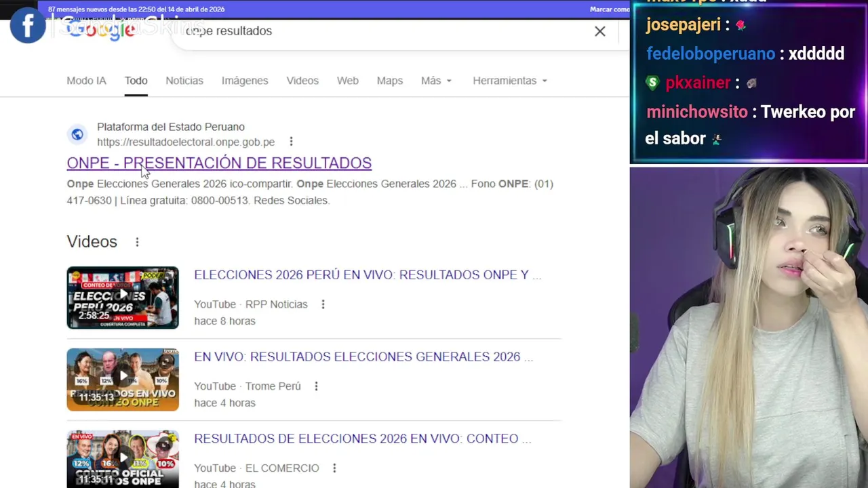The height and width of the screenshot is (488, 868).
Task: Play the Trome Perú video thumbnail
Action: coord(123,380)
